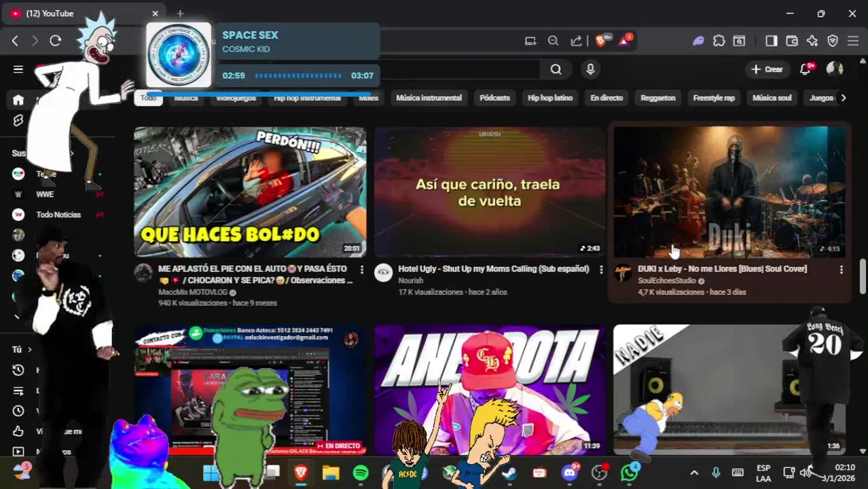868x489 pixels.
Task: Open the History clock icon in sidebar
Action: (18, 370)
